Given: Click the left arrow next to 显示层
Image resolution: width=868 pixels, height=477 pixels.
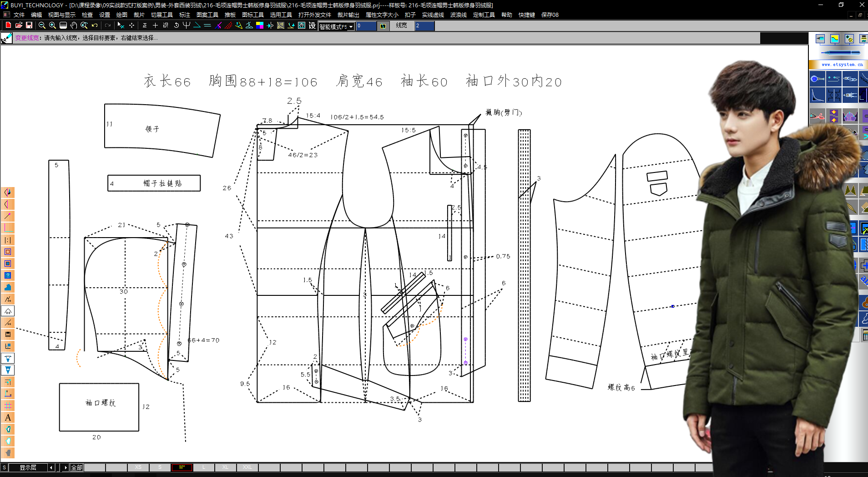Looking at the screenshot, I should (x=51, y=467).
